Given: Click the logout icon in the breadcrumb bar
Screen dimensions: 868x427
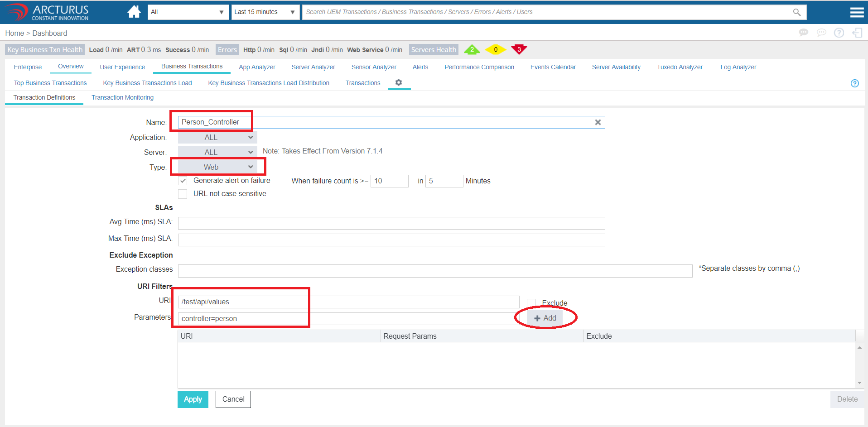Looking at the screenshot, I should 857,33.
